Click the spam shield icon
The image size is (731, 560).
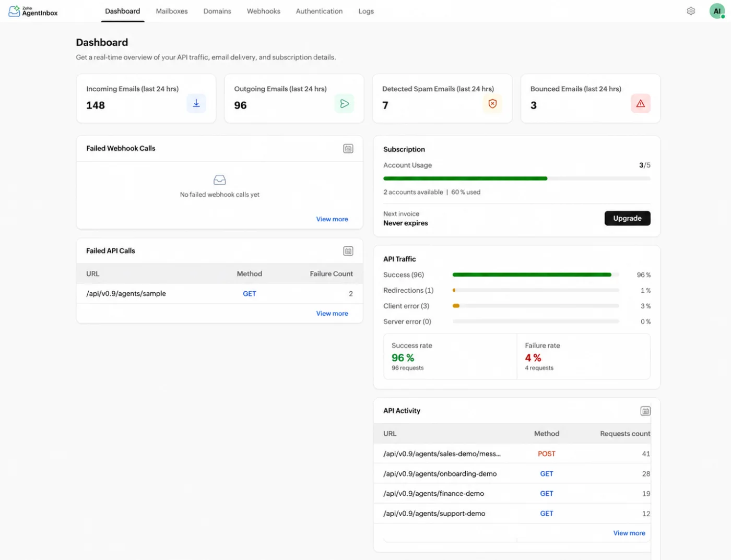(x=492, y=103)
